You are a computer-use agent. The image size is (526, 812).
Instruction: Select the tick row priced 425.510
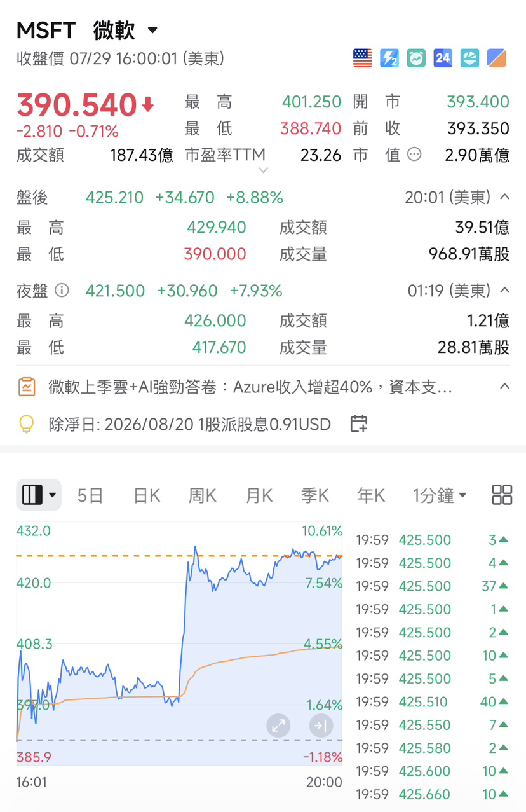432,702
